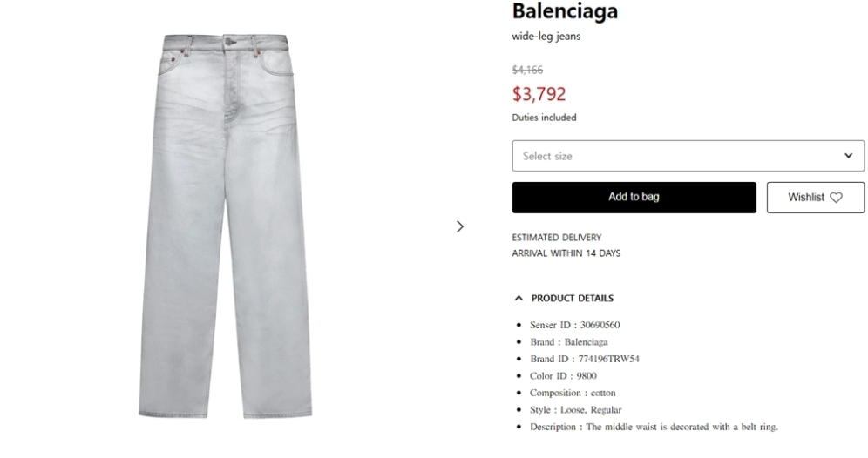Open the Select size dropdown arrow
868x458 pixels.
[x=848, y=156]
